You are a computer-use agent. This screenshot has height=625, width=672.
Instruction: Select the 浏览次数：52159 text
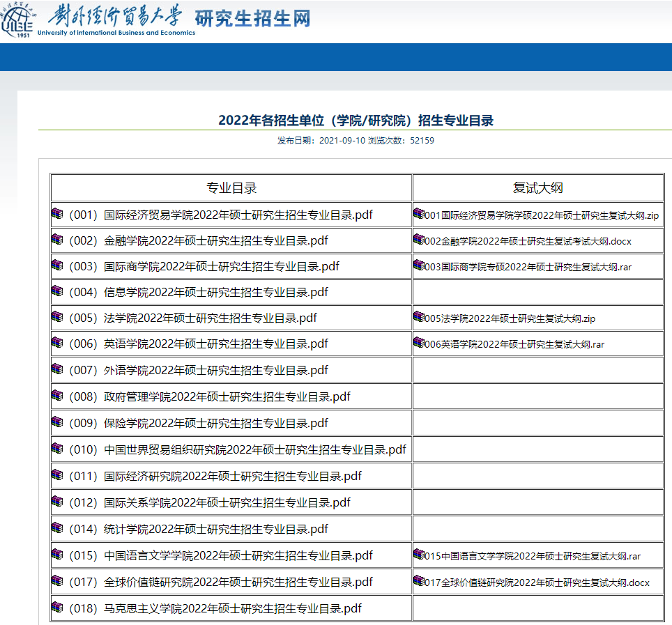[x=401, y=141]
